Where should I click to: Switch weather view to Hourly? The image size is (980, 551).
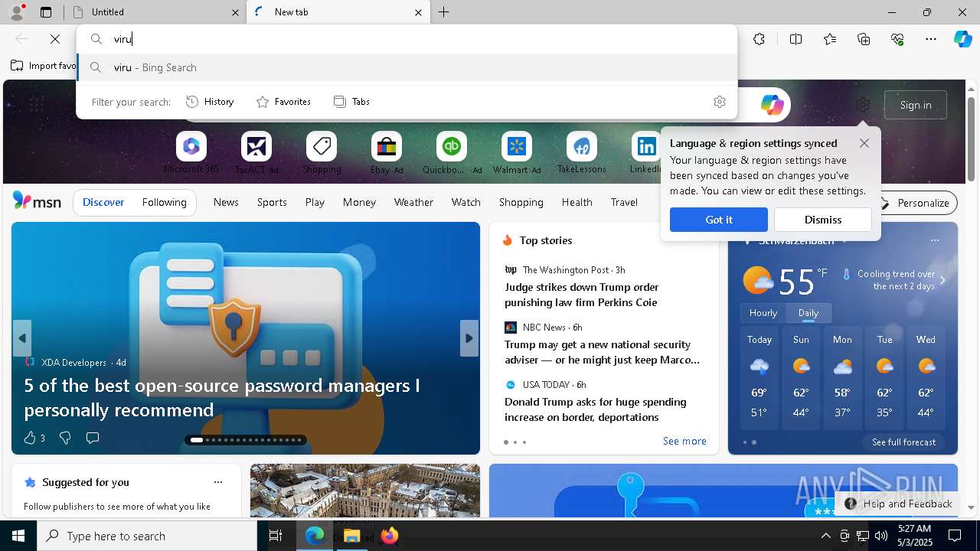[x=763, y=313]
